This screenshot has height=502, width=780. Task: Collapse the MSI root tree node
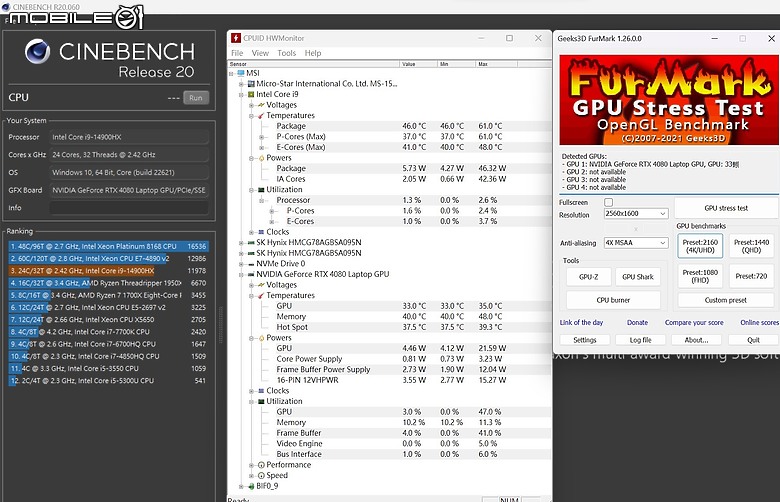(231, 74)
